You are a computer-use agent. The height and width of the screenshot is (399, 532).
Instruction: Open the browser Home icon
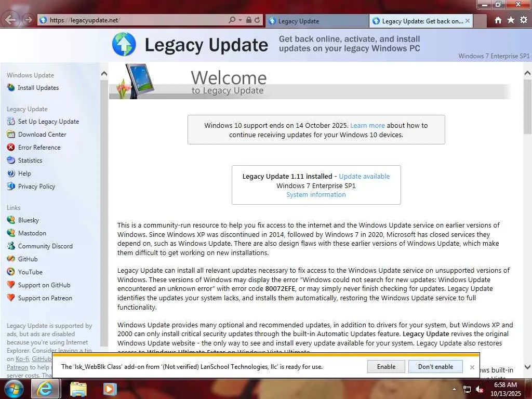(x=498, y=20)
